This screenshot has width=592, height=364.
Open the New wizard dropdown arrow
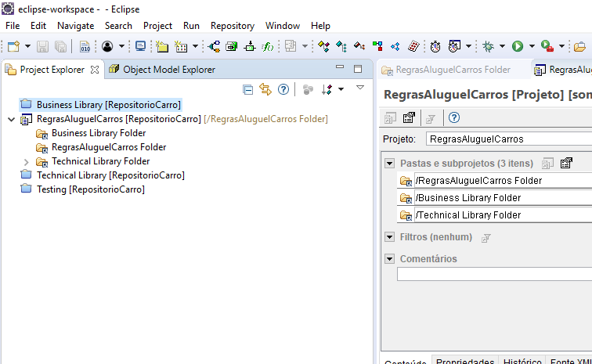pyautogui.click(x=27, y=46)
